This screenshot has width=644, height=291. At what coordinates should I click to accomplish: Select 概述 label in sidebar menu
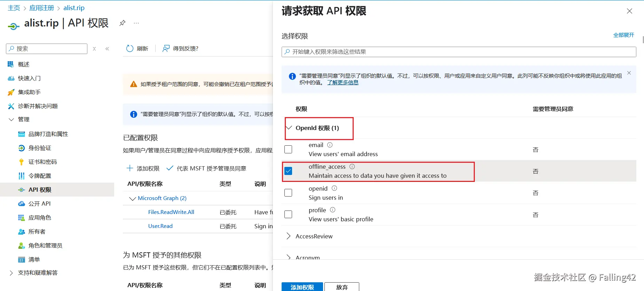pyautogui.click(x=24, y=64)
